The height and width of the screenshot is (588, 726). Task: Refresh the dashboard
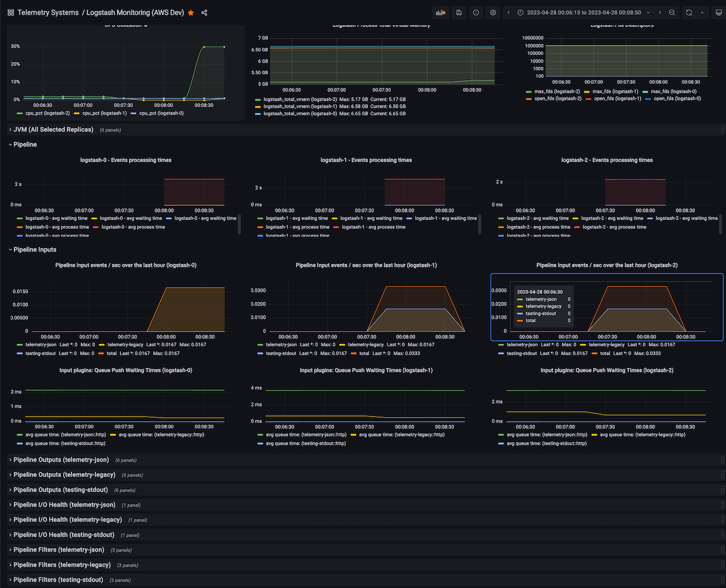coord(689,12)
